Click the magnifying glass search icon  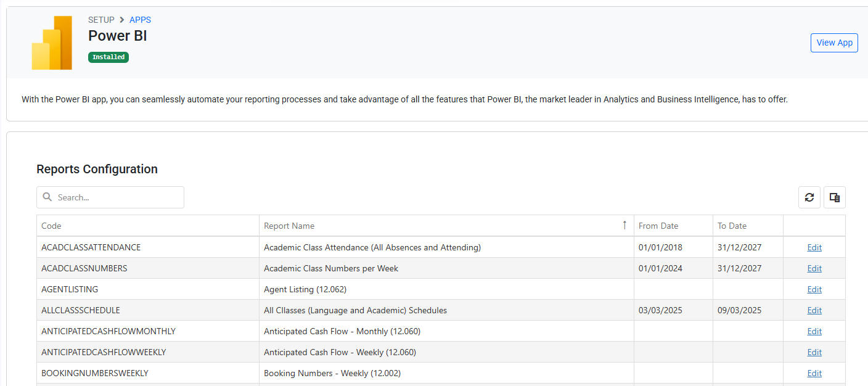pyautogui.click(x=47, y=197)
